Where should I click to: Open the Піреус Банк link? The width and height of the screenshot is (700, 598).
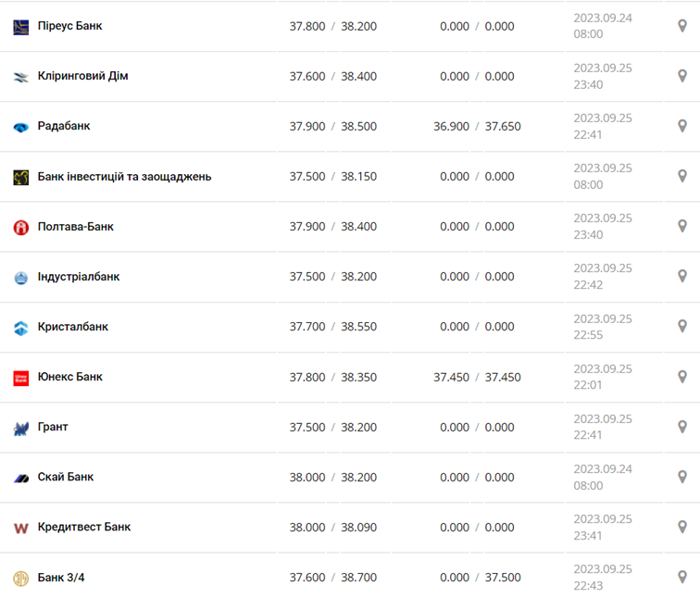point(69,26)
